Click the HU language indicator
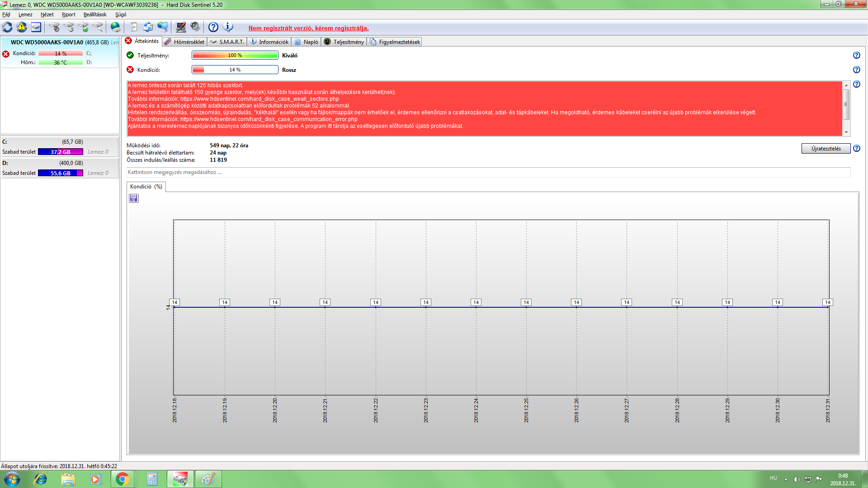868x488 pixels. click(x=774, y=478)
